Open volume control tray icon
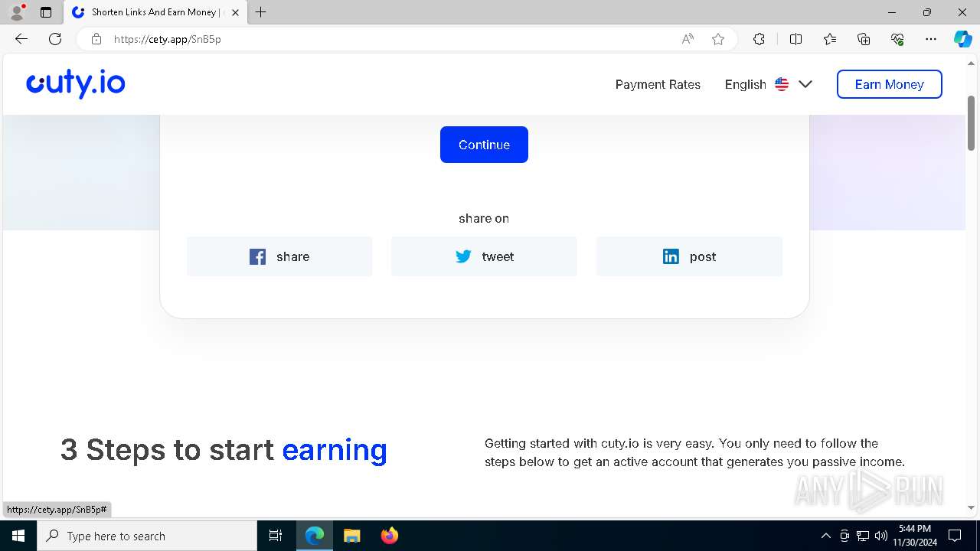Viewport: 980px width, 551px height. 881,536
